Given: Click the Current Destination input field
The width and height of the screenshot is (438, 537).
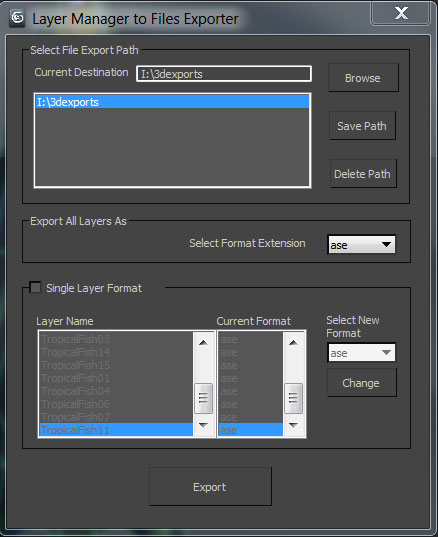Looking at the screenshot, I should [x=224, y=74].
